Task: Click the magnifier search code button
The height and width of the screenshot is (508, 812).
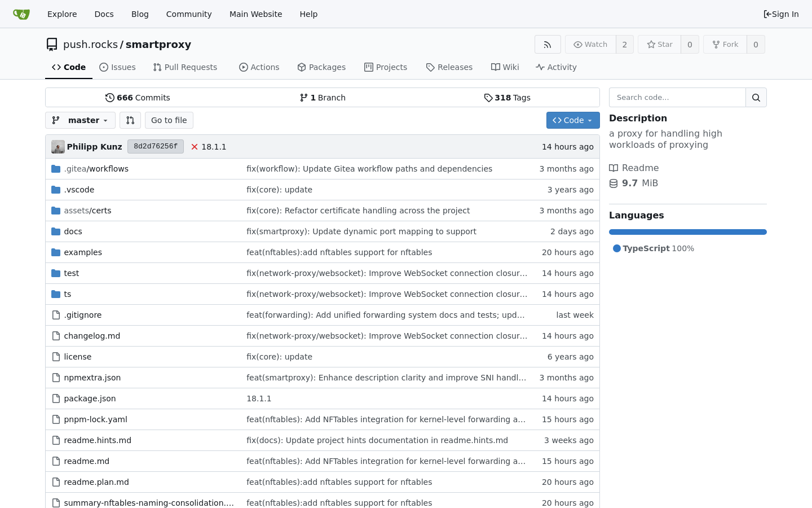Action: click(x=756, y=98)
